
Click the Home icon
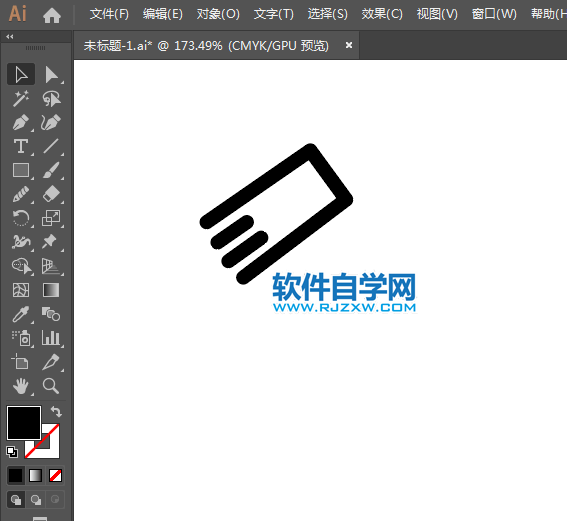[x=52, y=16]
